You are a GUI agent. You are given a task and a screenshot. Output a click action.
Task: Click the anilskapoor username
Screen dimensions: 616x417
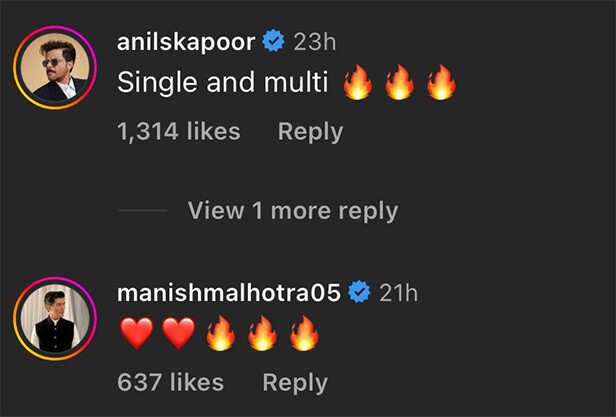(x=186, y=42)
